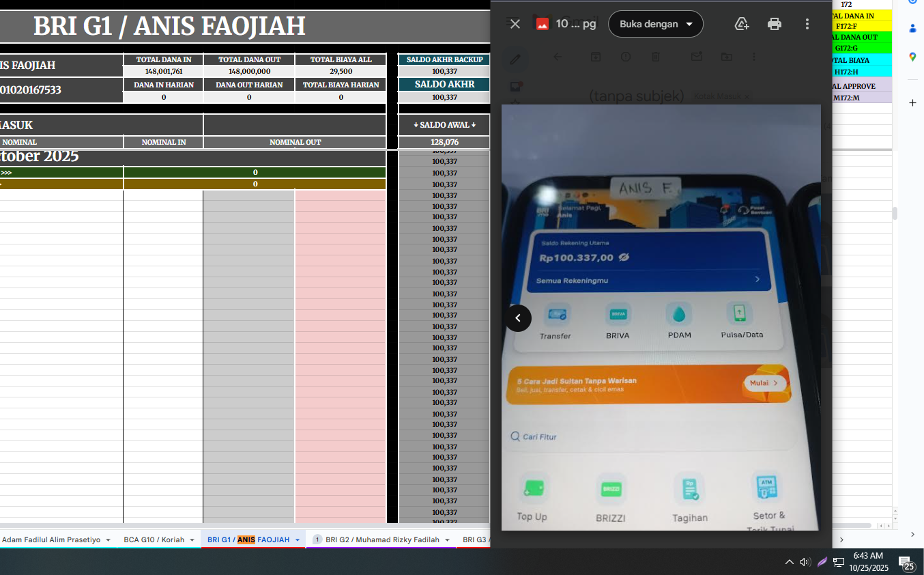Select the TOTAL DANA OUT header cell

click(249, 59)
